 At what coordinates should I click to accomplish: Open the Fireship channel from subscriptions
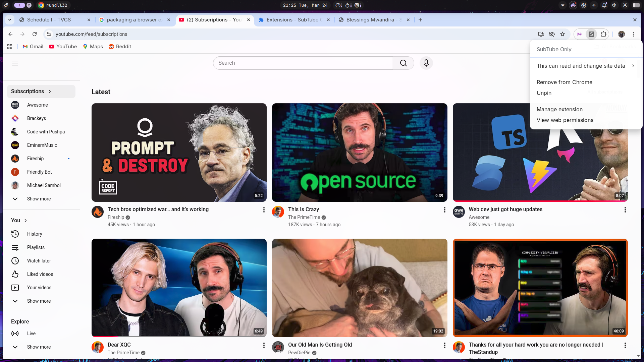pyautogui.click(x=36, y=159)
